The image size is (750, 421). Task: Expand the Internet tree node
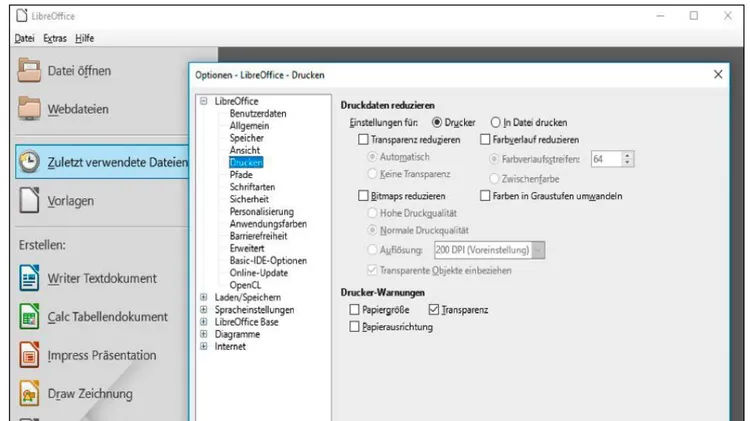(204, 346)
